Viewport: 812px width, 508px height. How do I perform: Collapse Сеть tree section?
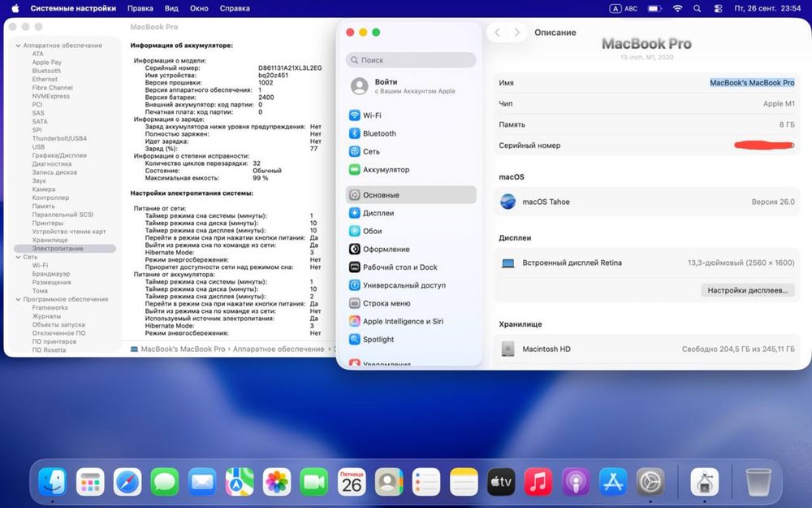18,257
